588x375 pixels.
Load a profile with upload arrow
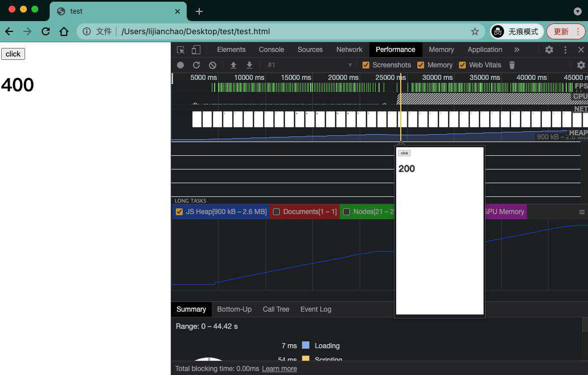[233, 65]
